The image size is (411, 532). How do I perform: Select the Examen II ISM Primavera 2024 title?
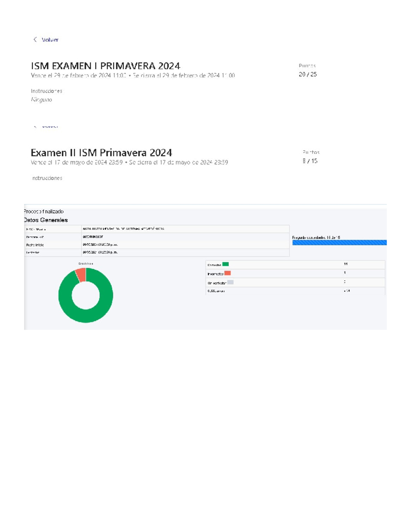coord(101,152)
